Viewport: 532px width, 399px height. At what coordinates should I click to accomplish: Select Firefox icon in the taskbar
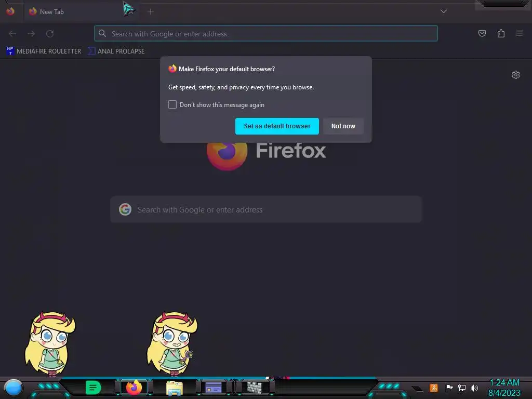coord(134,388)
